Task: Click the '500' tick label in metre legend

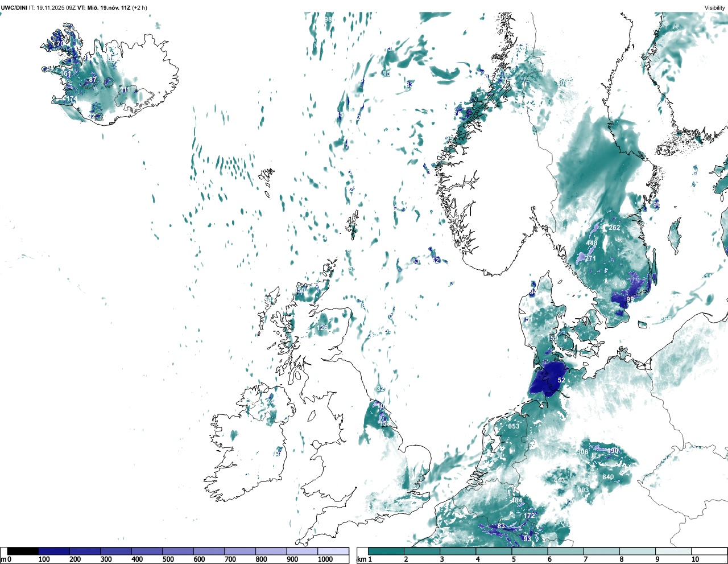Action: [x=168, y=559]
